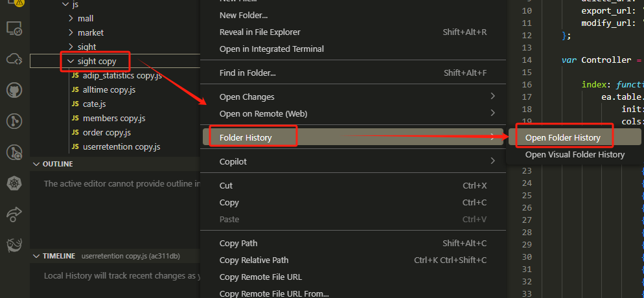The width and height of the screenshot is (644, 298).
Task: Open the Live Share arrow icon
Action: point(14,214)
